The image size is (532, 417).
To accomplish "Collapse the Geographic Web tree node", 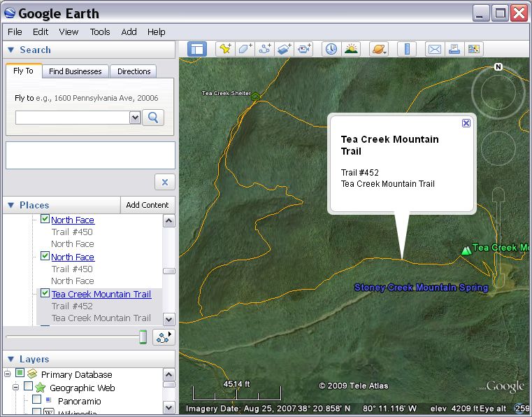I will [x=15, y=387].
